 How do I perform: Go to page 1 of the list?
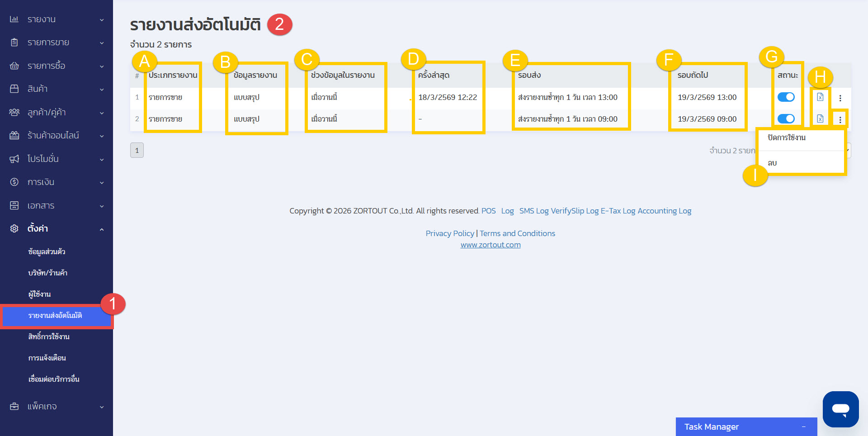coord(137,151)
